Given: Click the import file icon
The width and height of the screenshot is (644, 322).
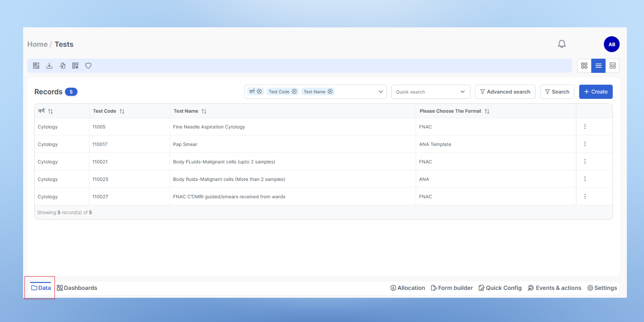Looking at the screenshot, I should [x=62, y=66].
